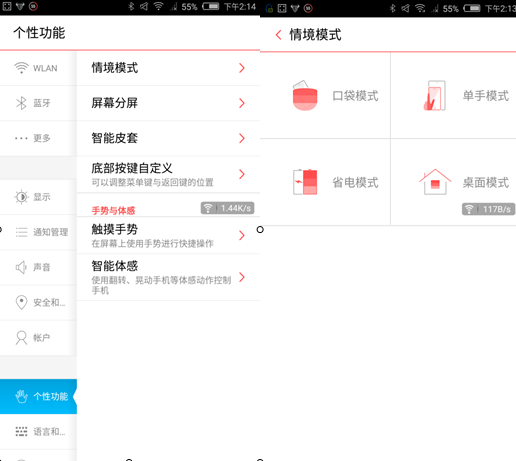Go back using arrow beside 情境模式
Screen dimensions: 516x461
279,35
